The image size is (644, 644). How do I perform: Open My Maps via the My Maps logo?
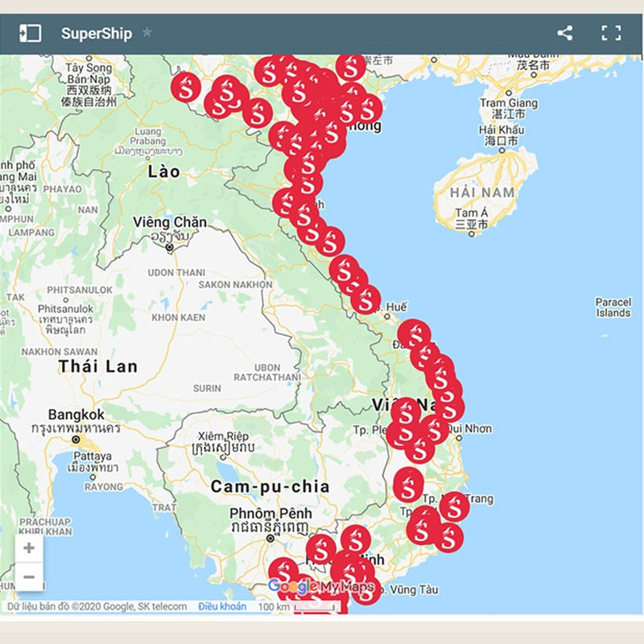[344, 584]
